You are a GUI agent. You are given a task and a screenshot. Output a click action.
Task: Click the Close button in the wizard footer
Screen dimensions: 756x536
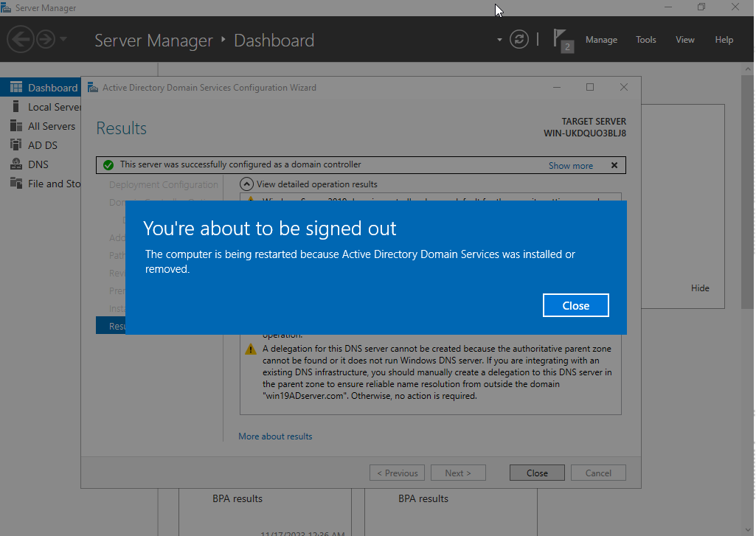pos(537,473)
